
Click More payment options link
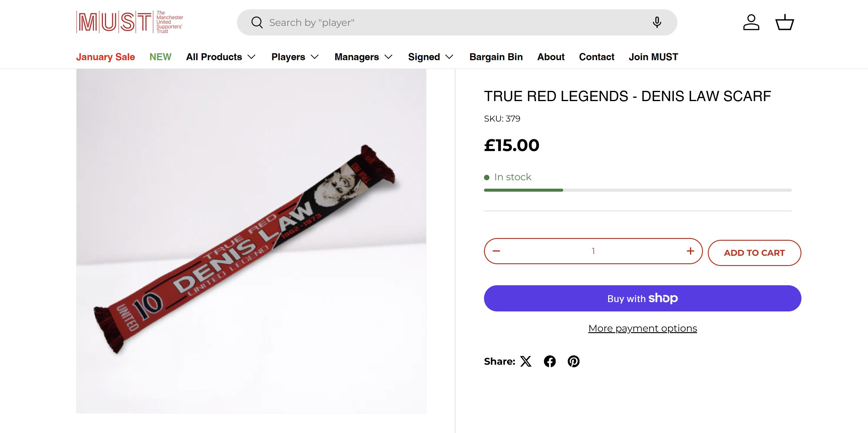pos(642,328)
